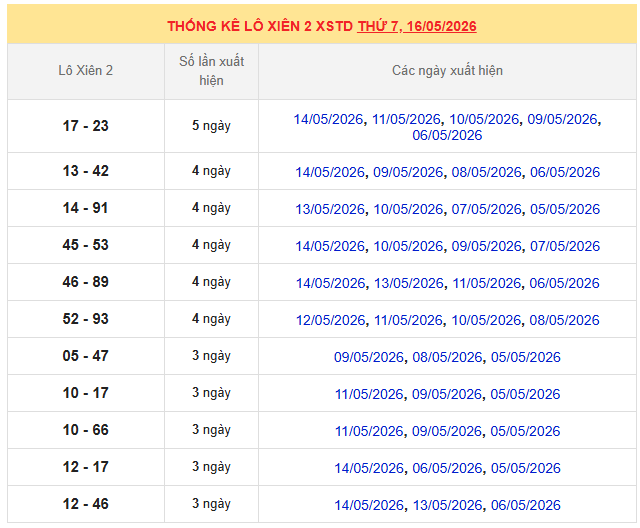Screen dimensions: 640x528
Task: Select the pair cell '46 - 89'
Action: pos(86,282)
